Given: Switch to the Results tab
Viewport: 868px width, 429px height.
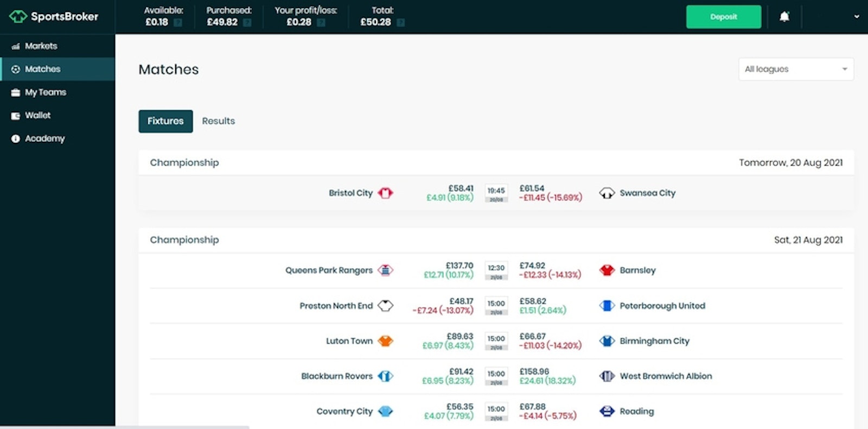Looking at the screenshot, I should coord(218,121).
